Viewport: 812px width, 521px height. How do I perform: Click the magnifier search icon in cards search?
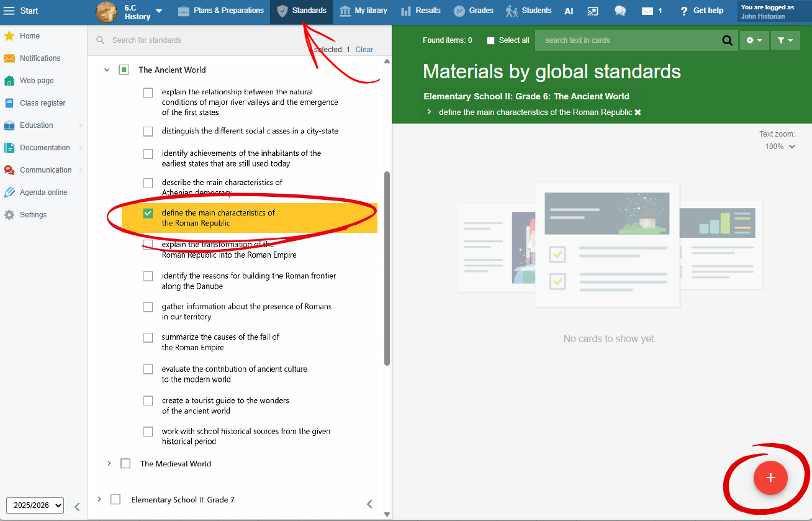point(727,40)
